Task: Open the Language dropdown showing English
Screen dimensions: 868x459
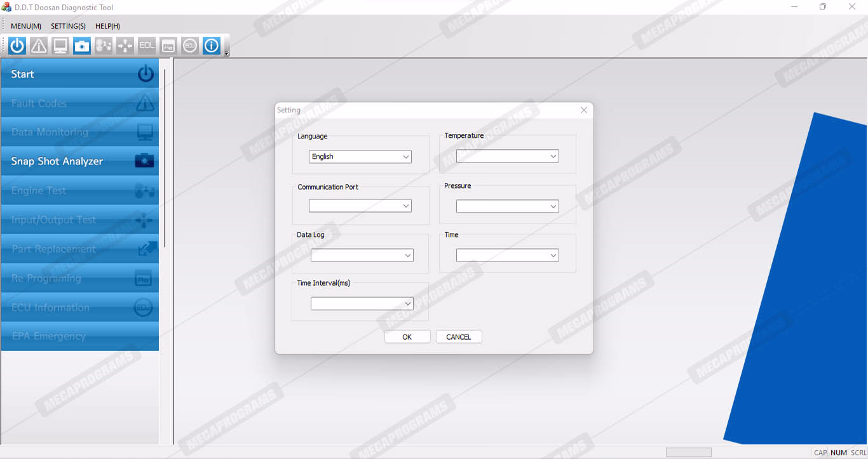Action: click(360, 157)
